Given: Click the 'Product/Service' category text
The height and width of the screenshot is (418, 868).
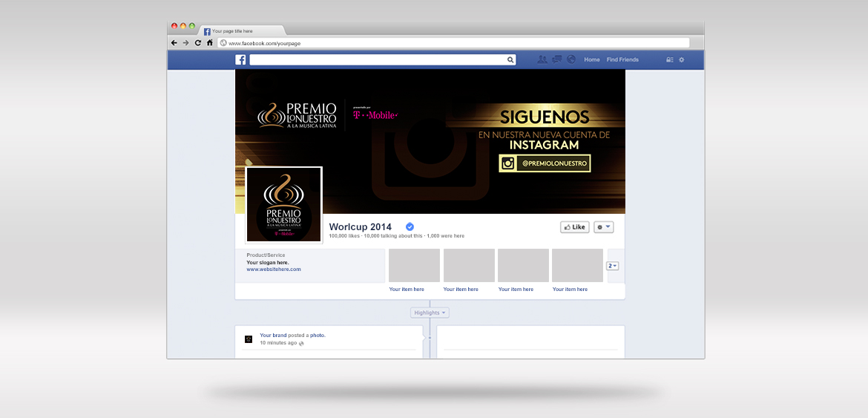Looking at the screenshot, I should coord(266,255).
